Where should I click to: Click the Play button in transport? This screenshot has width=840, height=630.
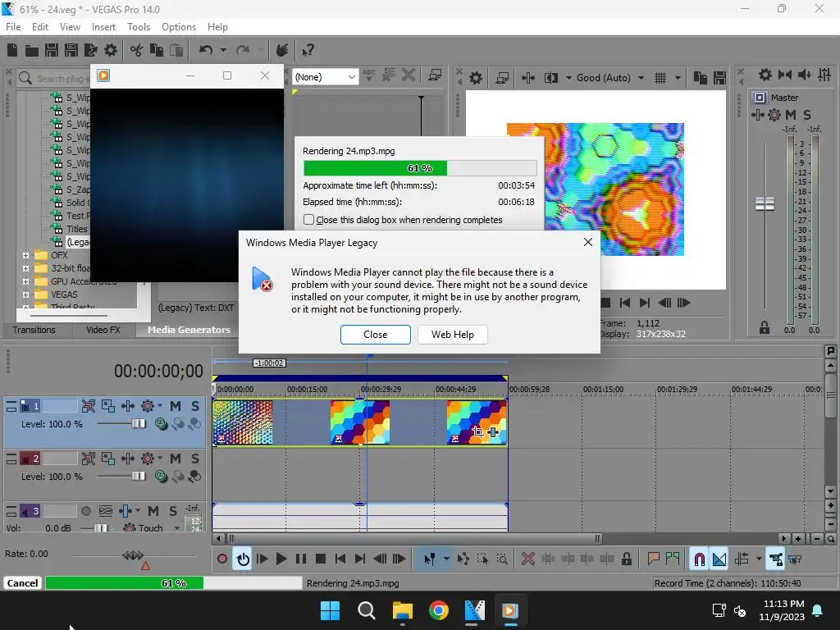[x=281, y=559]
